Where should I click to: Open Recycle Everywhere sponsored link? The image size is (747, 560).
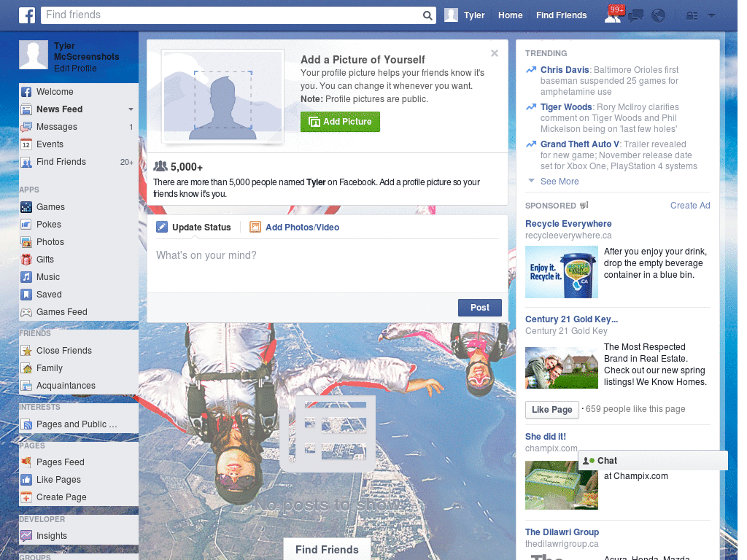tap(568, 224)
